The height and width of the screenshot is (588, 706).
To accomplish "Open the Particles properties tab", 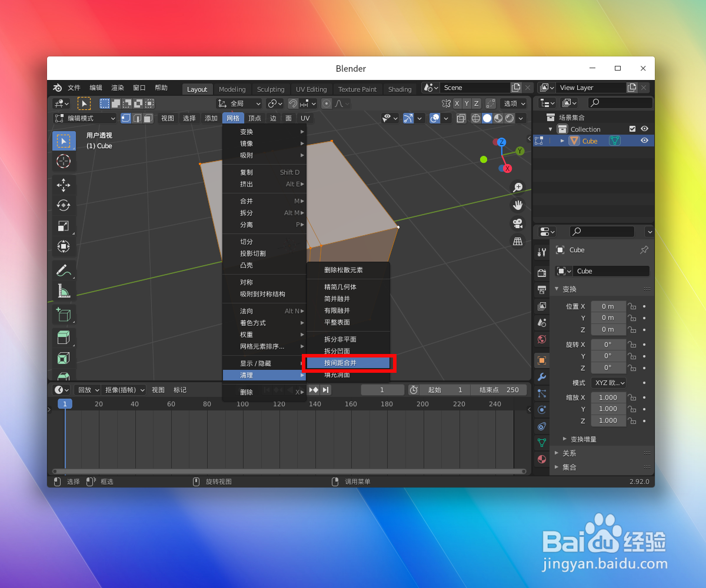I will pyautogui.click(x=542, y=393).
